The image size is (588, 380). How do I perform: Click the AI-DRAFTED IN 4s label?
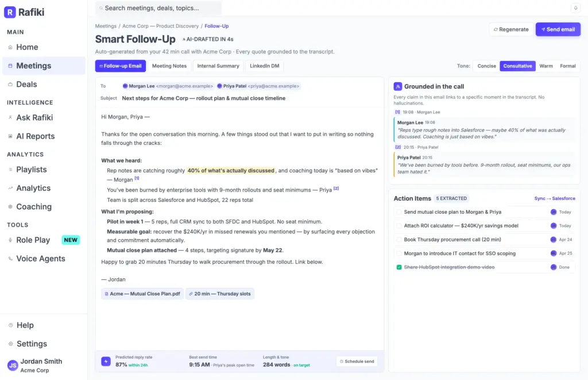(x=208, y=39)
